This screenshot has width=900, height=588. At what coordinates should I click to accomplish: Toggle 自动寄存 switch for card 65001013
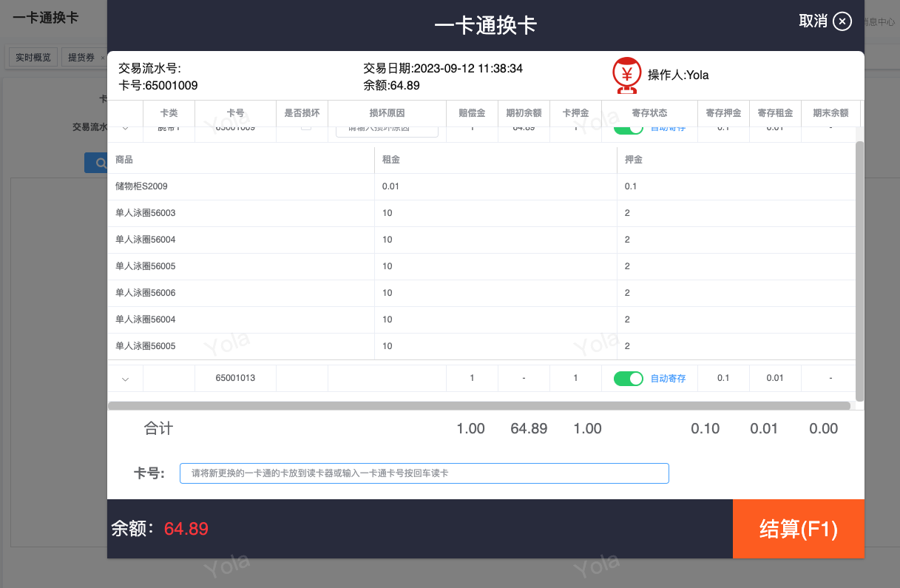click(629, 379)
